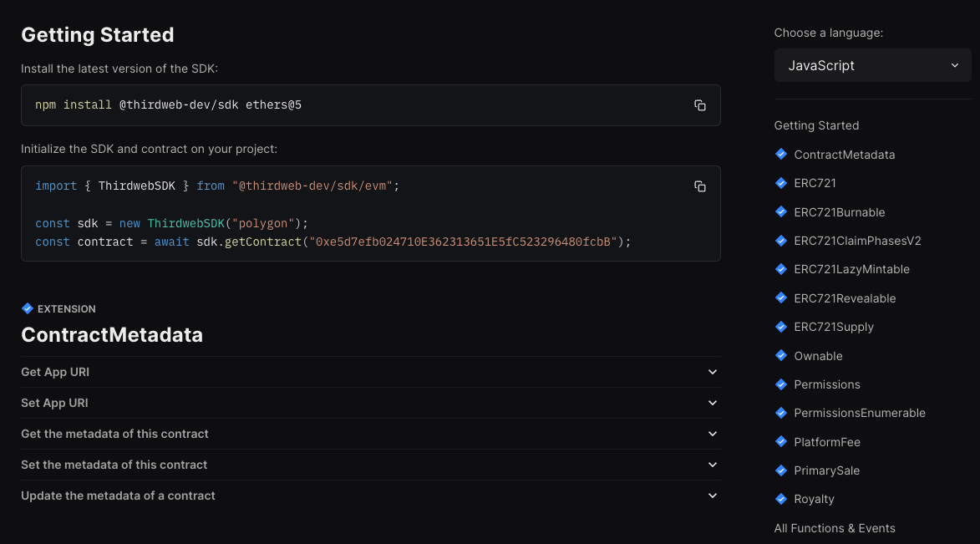The height and width of the screenshot is (544, 980).
Task: Jump to Ownable extension link
Action: [818, 356]
